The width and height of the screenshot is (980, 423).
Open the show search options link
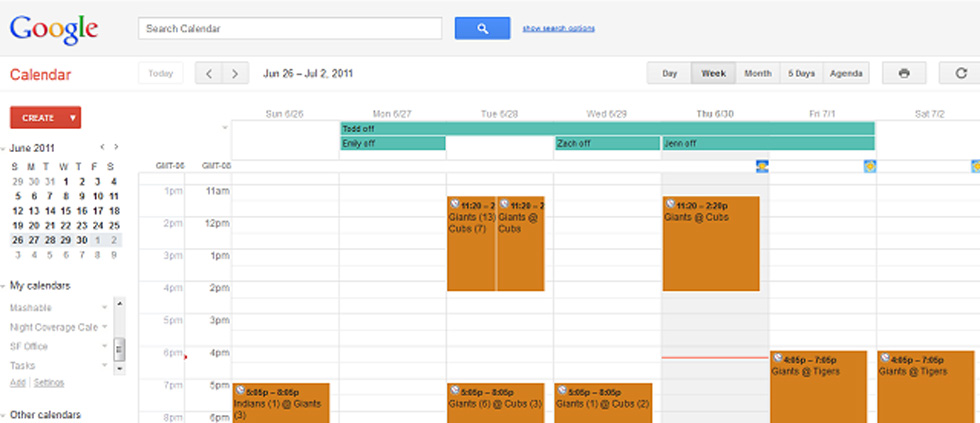pyautogui.click(x=558, y=28)
